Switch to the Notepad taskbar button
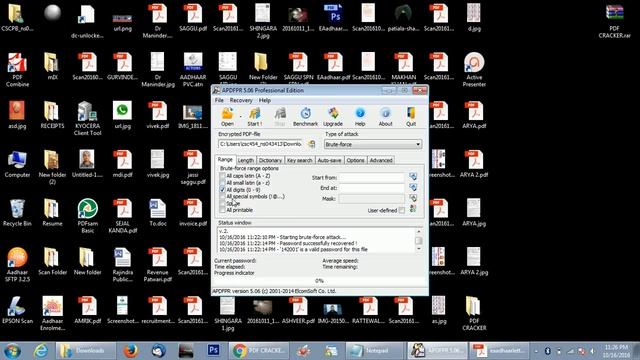 pos(376,351)
